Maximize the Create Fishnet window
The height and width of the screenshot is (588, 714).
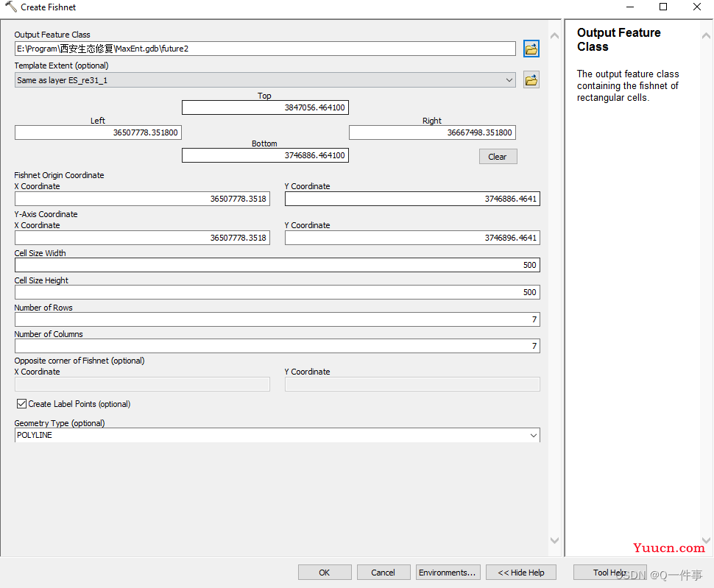click(x=663, y=7)
